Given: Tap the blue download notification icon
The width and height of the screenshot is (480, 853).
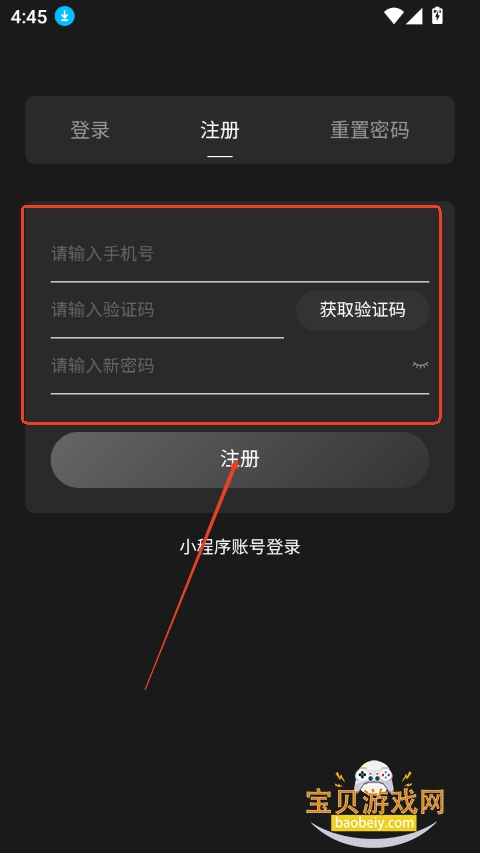Looking at the screenshot, I should click(x=64, y=16).
